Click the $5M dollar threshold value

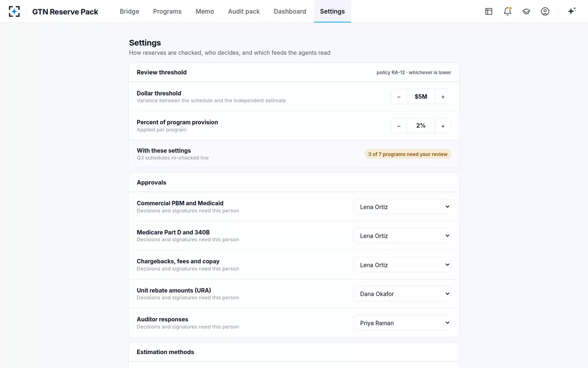click(421, 96)
